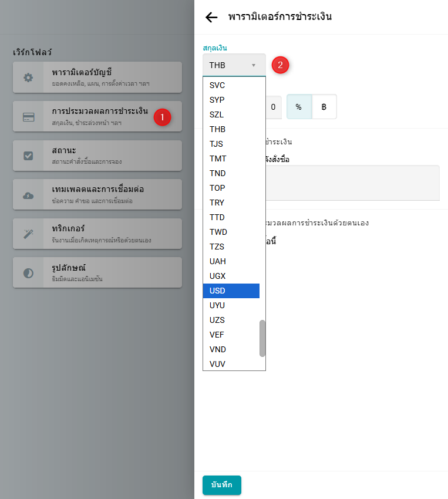This screenshot has width=448, height=499.
Task: Click the currency list scrollbar thumb
Action: tap(262, 338)
